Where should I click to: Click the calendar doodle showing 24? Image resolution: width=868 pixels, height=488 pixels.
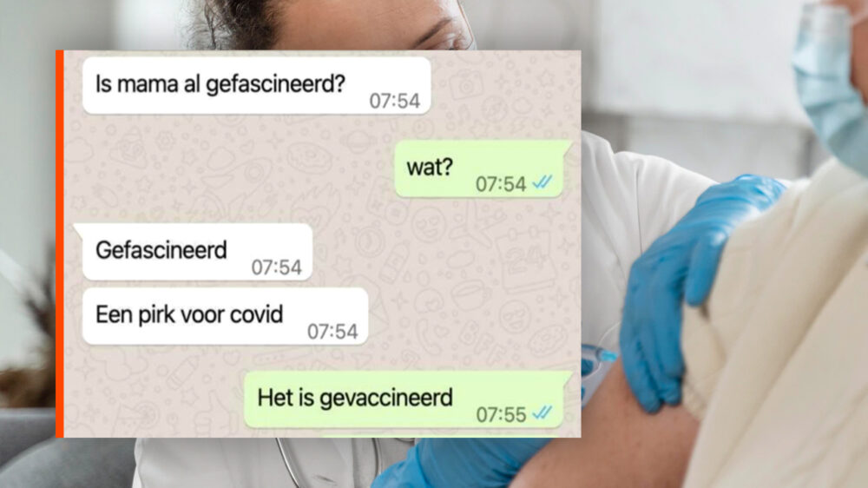coord(525,260)
